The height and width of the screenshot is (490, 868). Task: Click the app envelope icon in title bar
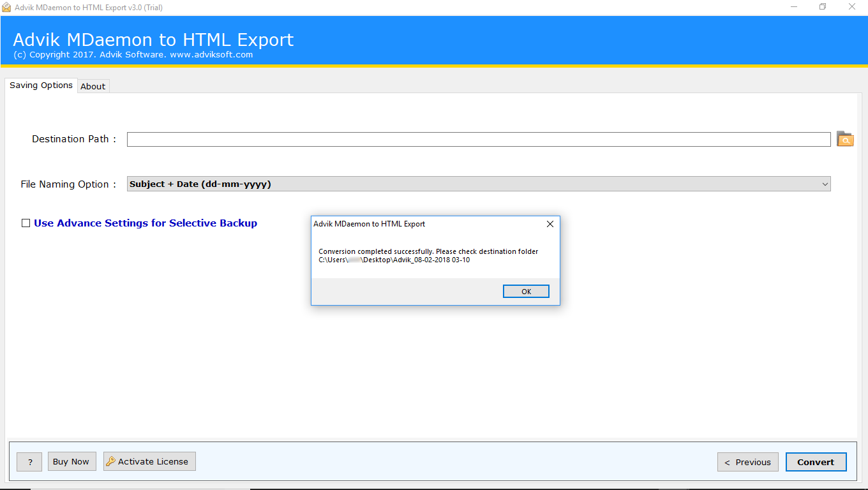click(x=6, y=8)
